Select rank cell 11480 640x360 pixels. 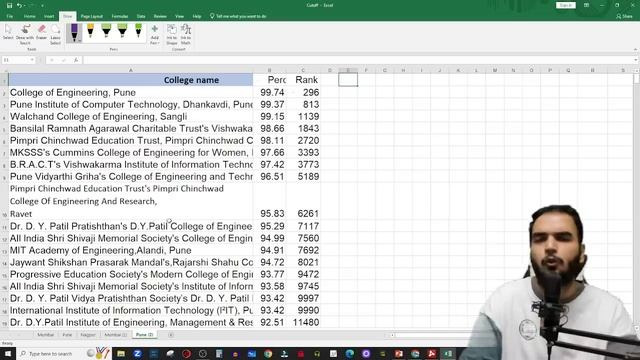click(x=303, y=322)
